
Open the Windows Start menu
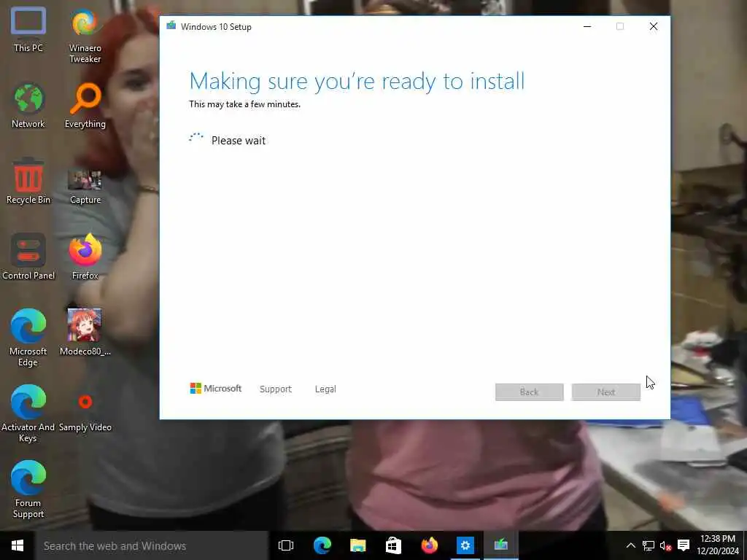click(x=18, y=545)
